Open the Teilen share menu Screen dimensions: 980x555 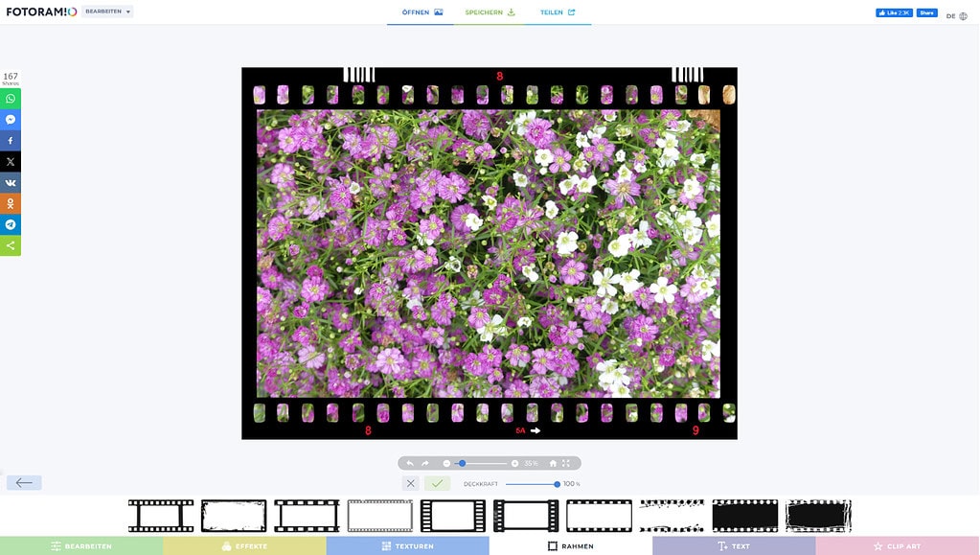click(558, 12)
